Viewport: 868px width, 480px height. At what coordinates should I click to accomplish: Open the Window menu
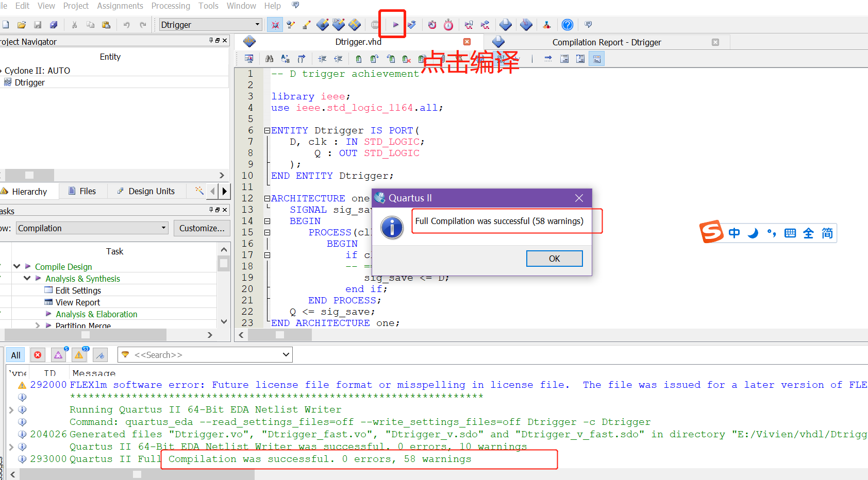click(241, 6)
